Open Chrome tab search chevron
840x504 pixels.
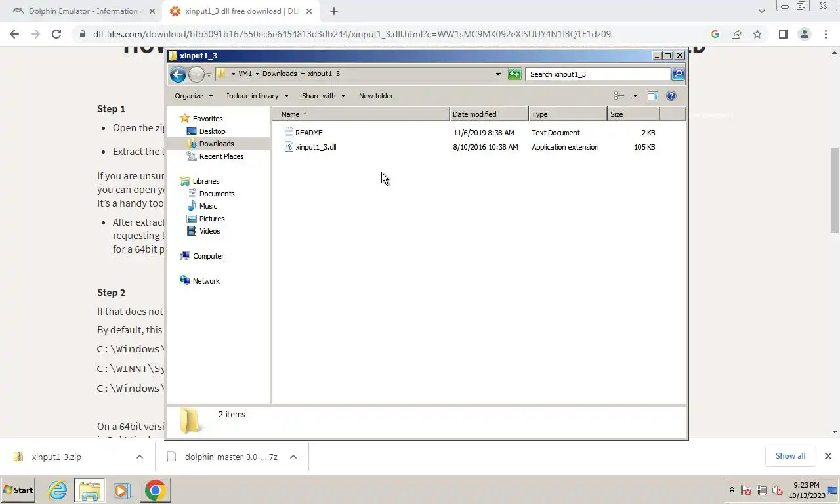(761, 11)
